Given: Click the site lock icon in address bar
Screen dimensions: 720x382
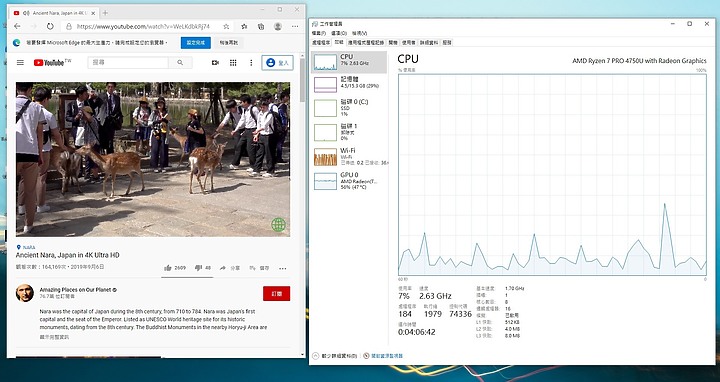Looking at the screenshot, I should (x=69, y=27).
